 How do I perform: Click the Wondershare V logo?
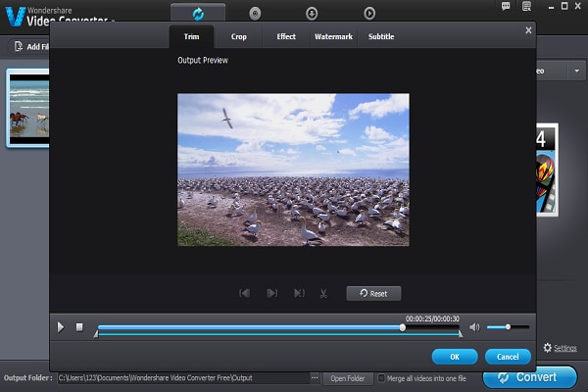15,16
